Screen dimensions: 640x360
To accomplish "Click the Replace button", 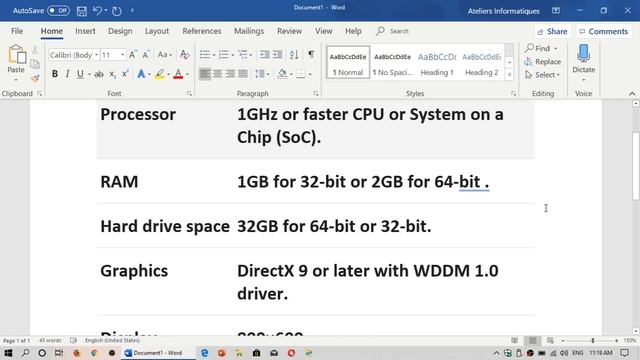I will 543,62.
